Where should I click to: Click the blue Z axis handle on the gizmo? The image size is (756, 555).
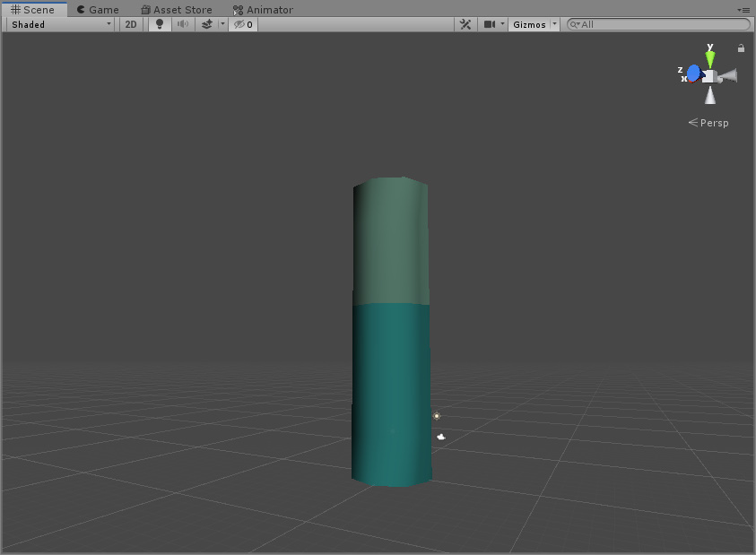(692, 71)
